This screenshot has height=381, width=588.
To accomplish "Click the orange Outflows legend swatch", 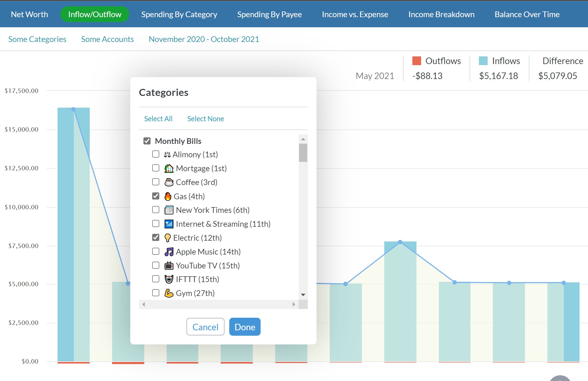I will [417, 61].
